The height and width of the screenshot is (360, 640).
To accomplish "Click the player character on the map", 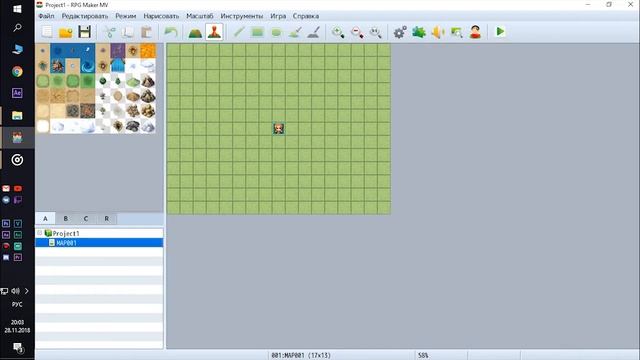I will tap(279, 129).
